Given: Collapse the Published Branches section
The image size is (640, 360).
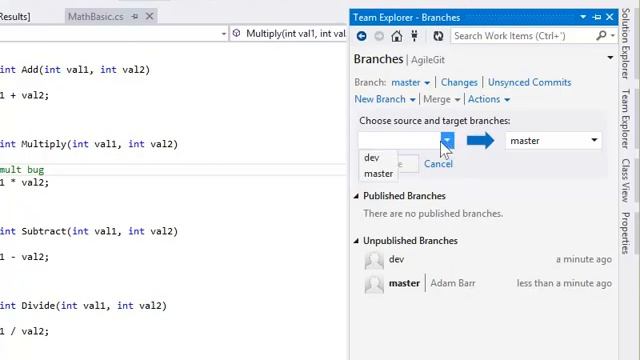Looking at the screenshot, I should 356,196.
